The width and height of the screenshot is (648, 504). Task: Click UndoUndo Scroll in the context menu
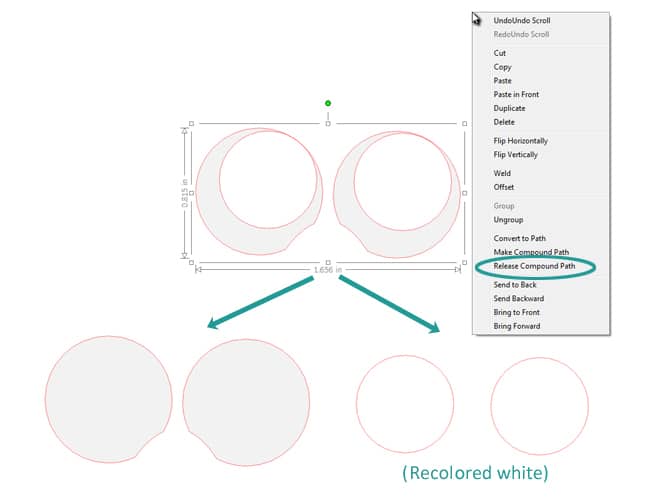point(521,20)
